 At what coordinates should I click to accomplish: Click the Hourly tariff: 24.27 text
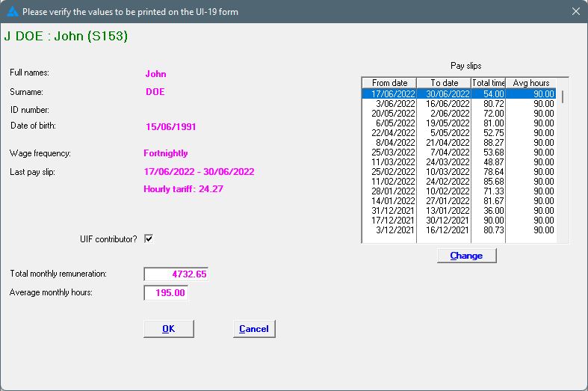[183, 189]
